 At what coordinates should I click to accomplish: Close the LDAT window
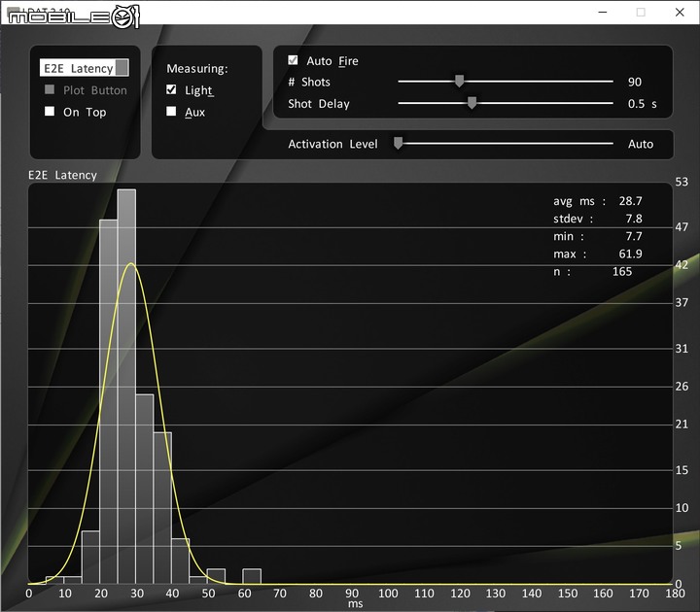click(680, 12)
